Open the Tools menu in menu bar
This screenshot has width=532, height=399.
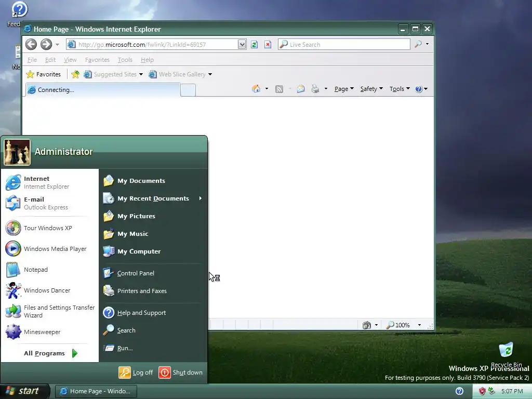click(125, 60)
